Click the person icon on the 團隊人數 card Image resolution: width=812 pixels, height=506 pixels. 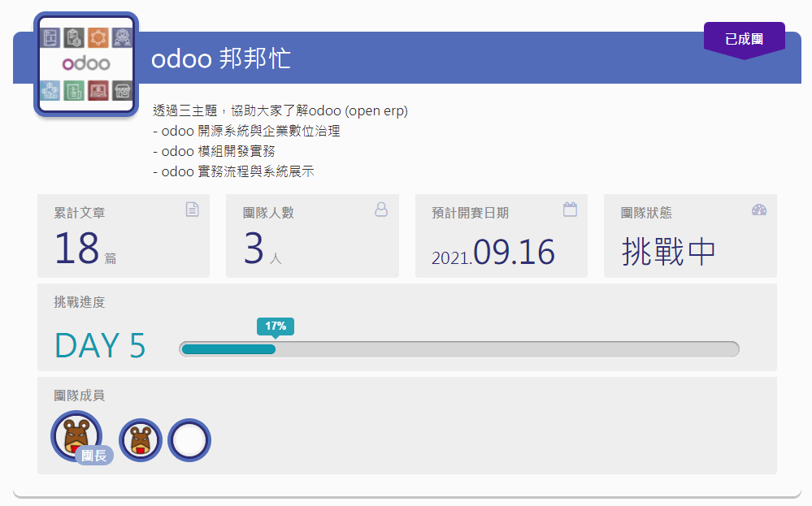coord(380,209)
